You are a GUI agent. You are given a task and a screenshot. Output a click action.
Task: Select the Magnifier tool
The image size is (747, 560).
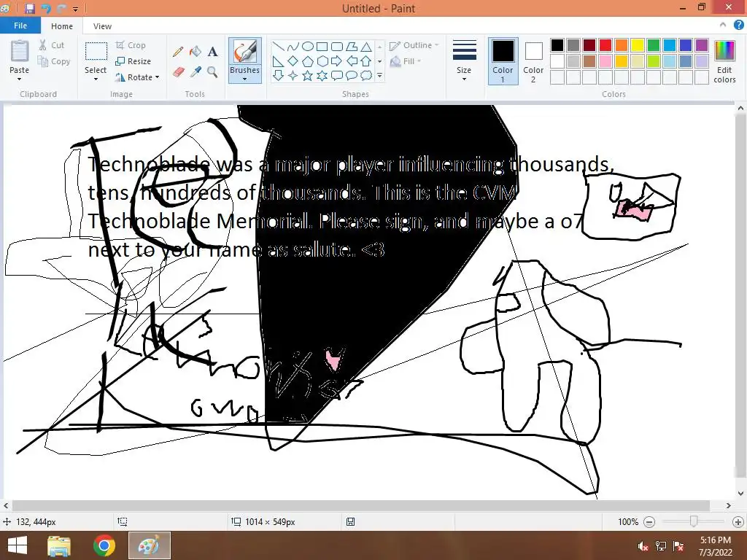212,72
